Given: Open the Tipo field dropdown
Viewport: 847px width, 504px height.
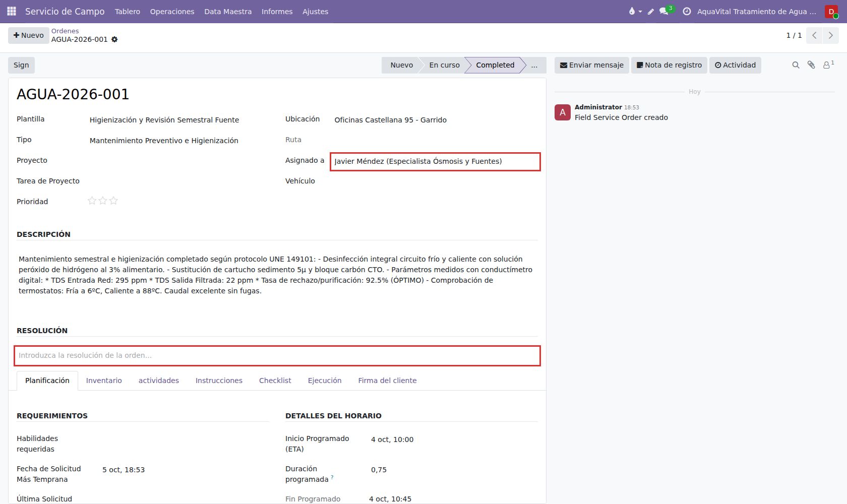Looking at the screenshot, I should (x=179, y=141).
